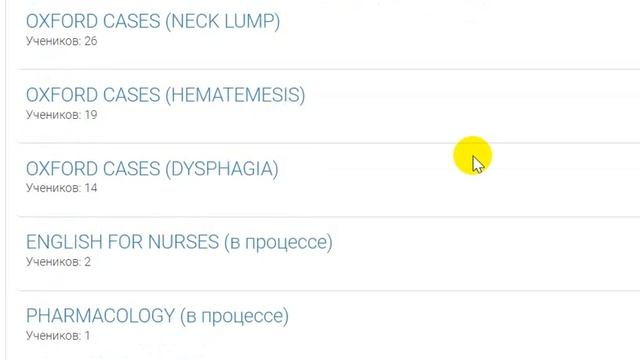Click the 'Учеников: 19' student count
This screenshot has width=640, height=360.
pyautogui.click(x=62, y=115)
